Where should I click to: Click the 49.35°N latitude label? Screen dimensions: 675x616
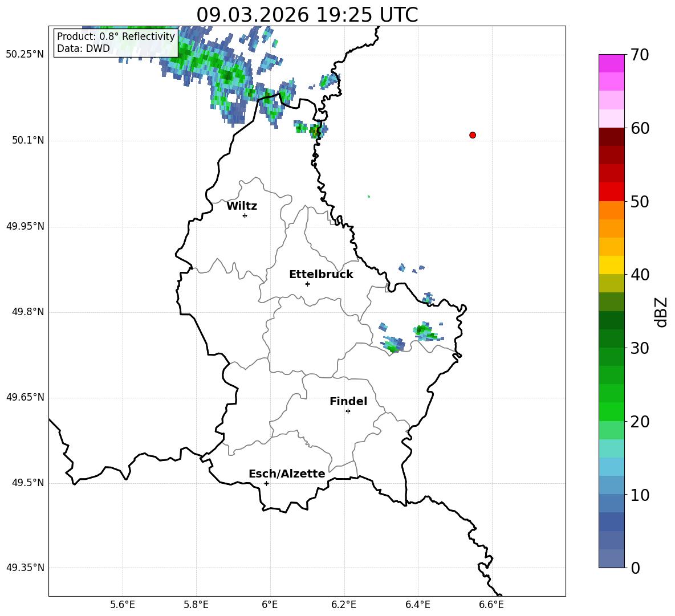(25, 568)
